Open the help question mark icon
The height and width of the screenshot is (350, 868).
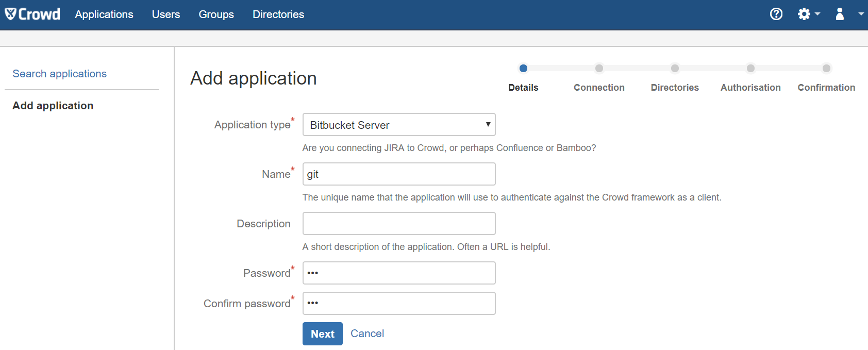[x=776, y=14]
